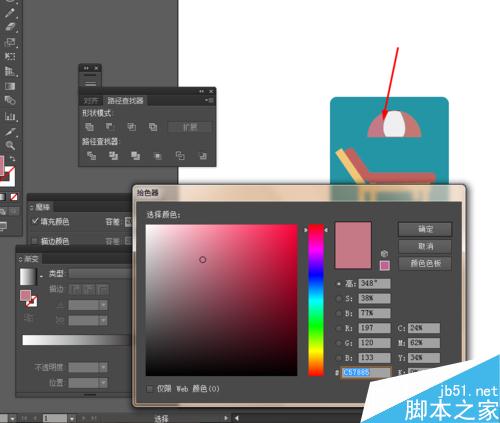500x423 pixels.
Task: Click the 扩展 Expand button in Pathfinder
Action: (x=190, y=127)
